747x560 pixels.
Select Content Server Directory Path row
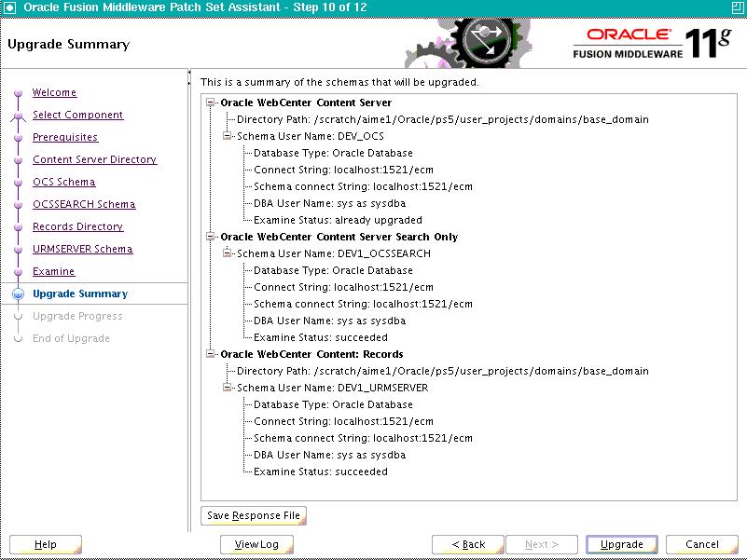(x=443, y=119)
